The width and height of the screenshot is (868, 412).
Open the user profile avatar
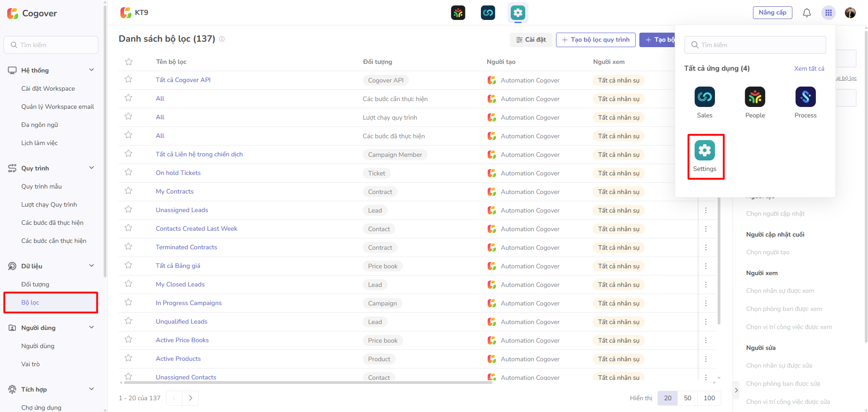(x=850, y=13)
